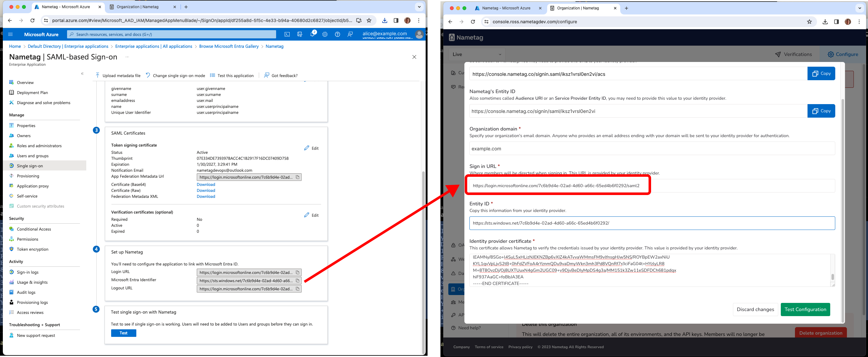
Task: Open Configure in Nametag header
Action: pyautogui.click(x=842, y=54)
